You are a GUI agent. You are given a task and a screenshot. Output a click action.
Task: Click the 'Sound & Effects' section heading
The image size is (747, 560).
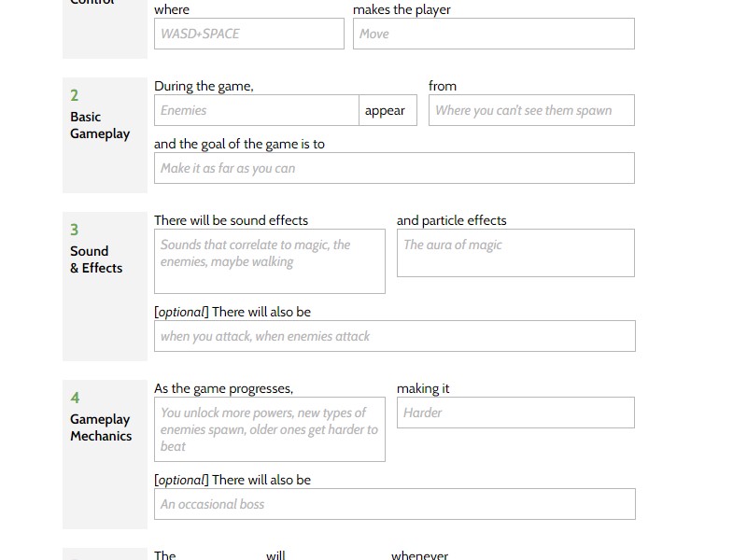point(96,259)
